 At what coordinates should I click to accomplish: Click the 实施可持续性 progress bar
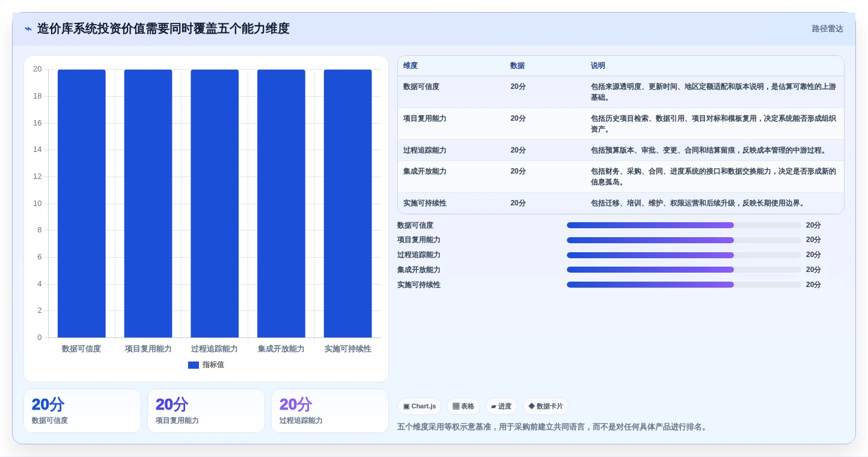[x=683, y=285]
